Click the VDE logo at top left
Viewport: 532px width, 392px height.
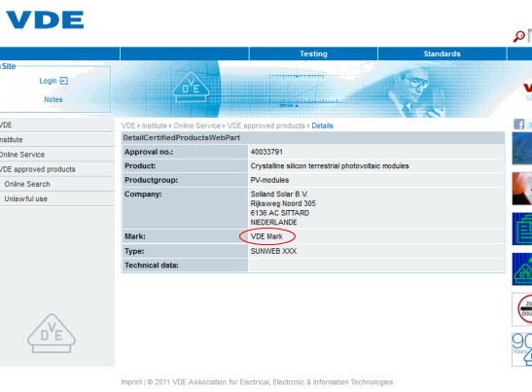45,19
